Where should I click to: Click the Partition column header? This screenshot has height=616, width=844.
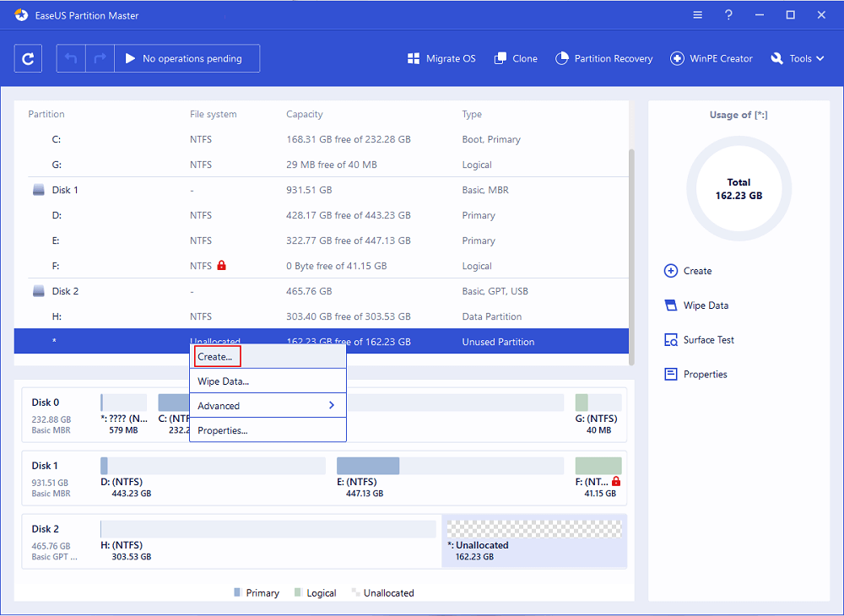tap(46, 114)
